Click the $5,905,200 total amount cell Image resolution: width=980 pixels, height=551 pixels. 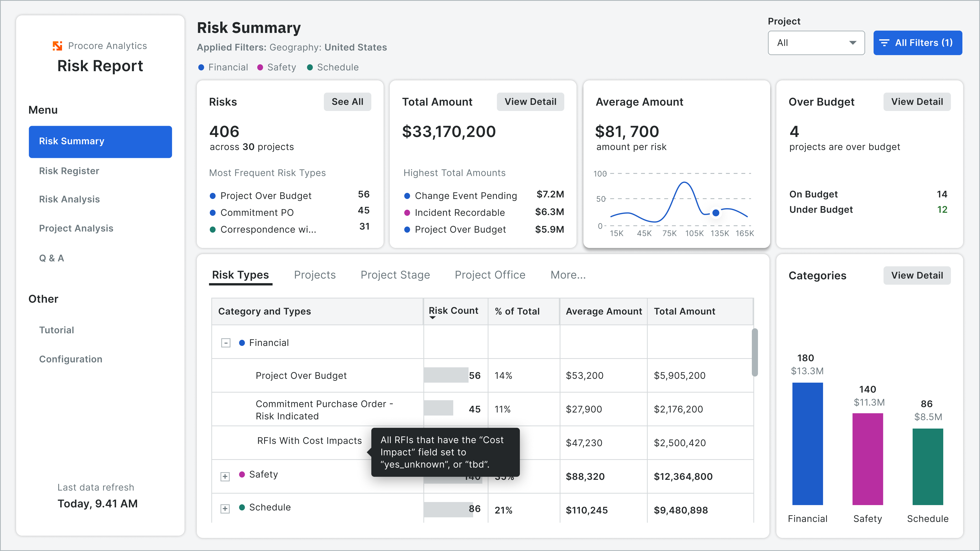click(679, 376)
